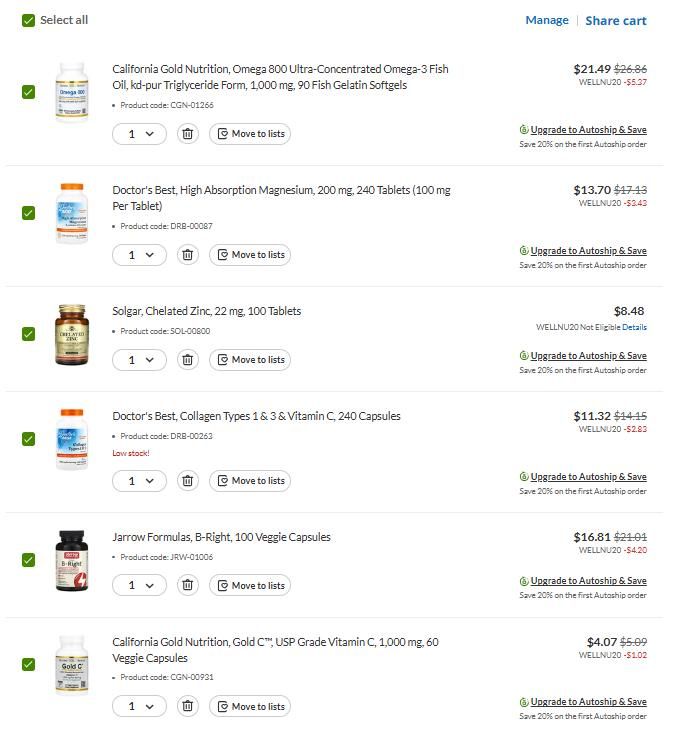Move Collagen Types 1 & 3 to lists
Viewport: 677px width, 748px height.
250,481
